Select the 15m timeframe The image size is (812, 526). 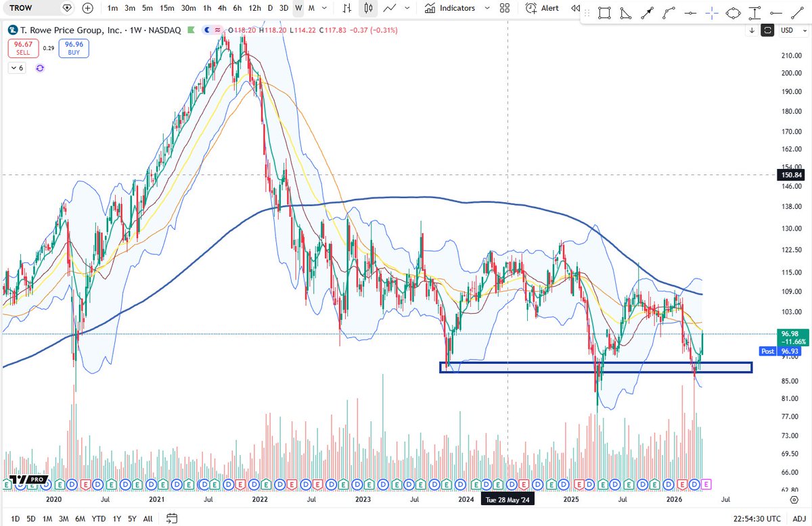[167, 8]
